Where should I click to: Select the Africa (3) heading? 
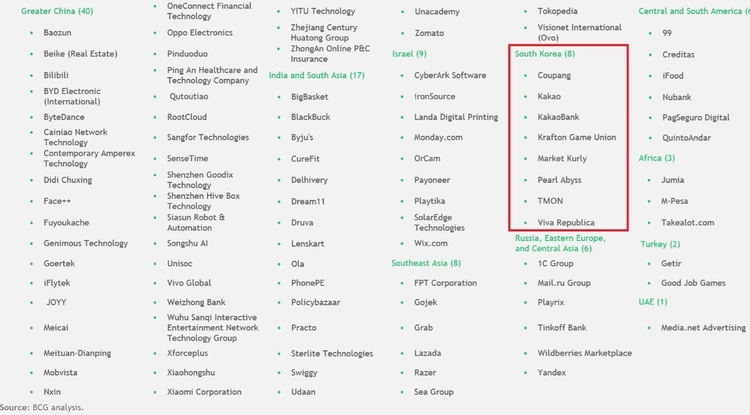656,158
